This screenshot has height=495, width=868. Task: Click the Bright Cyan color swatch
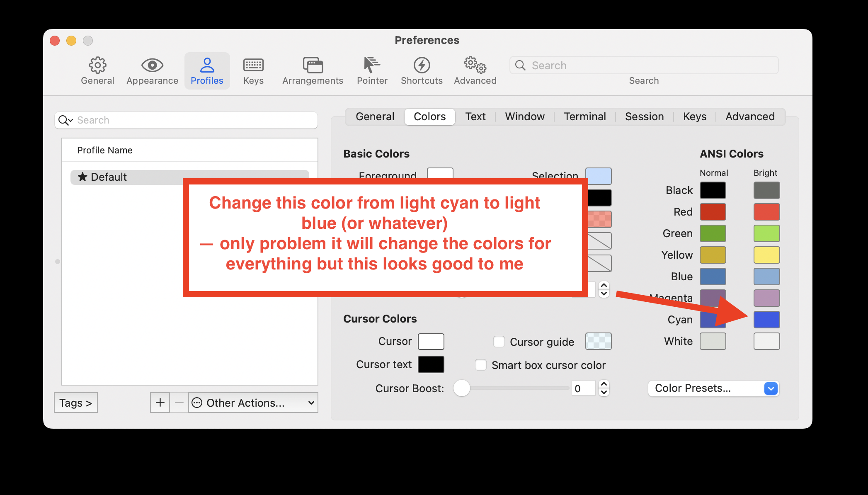[x=766, y=320]
